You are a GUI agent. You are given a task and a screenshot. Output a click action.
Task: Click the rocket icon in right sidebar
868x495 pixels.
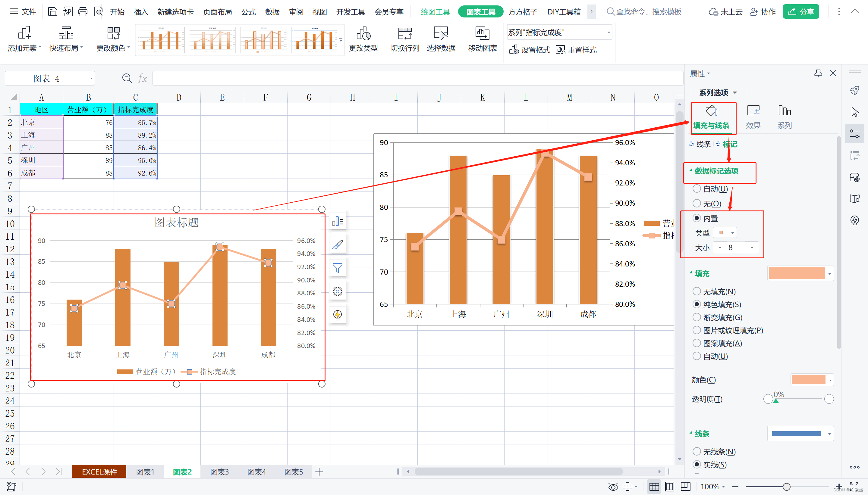point(854,90)
